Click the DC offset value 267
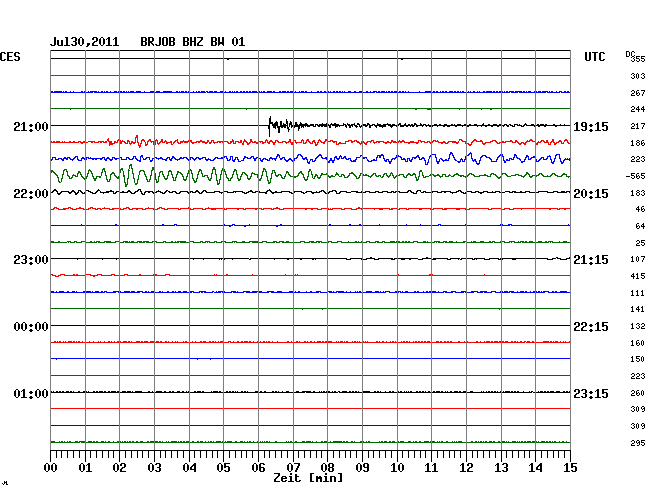 pyautogui.click(x=638, y=93)
